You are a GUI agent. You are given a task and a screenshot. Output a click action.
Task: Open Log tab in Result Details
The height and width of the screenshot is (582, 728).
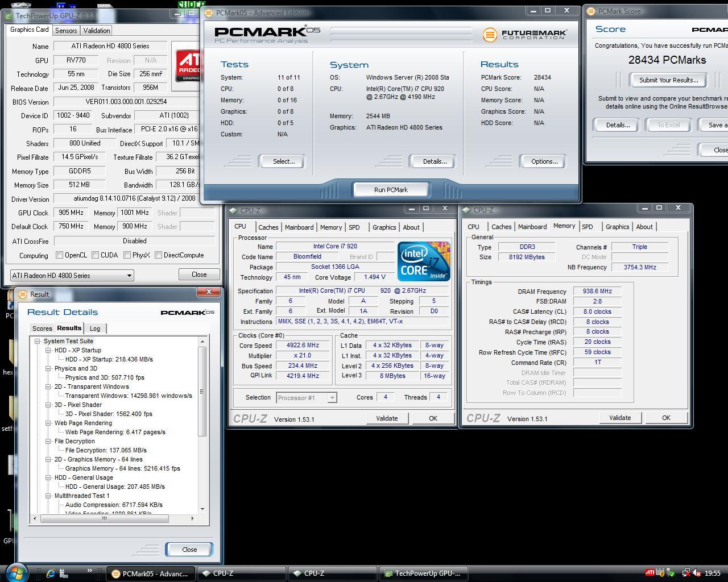point(95,329)
